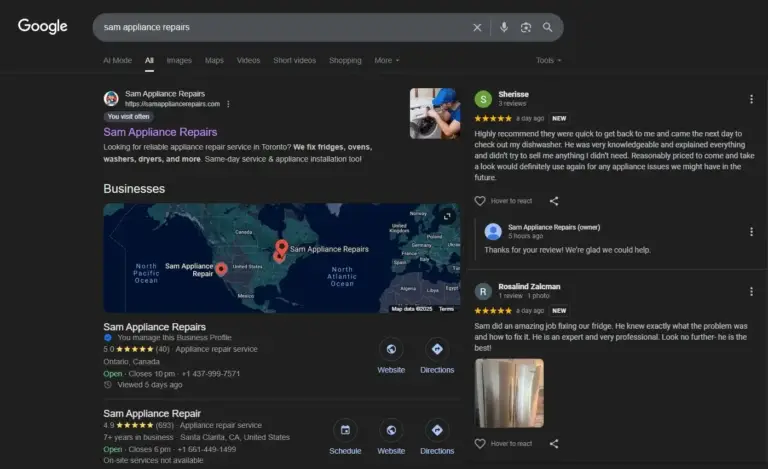Open the More search filters dropdown
Screen dimensions: 768x469
[386, 60]
